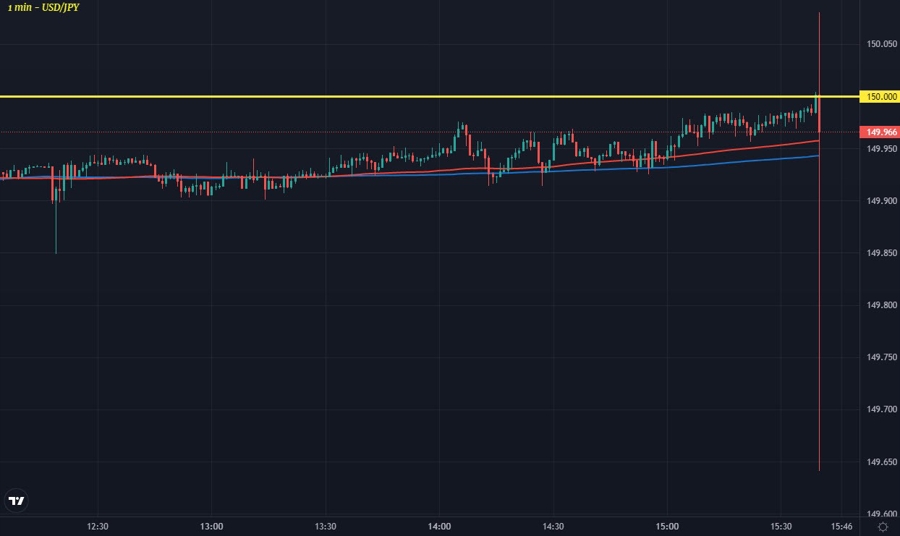Click the 149.700 price scale label

tap(881, 409)
